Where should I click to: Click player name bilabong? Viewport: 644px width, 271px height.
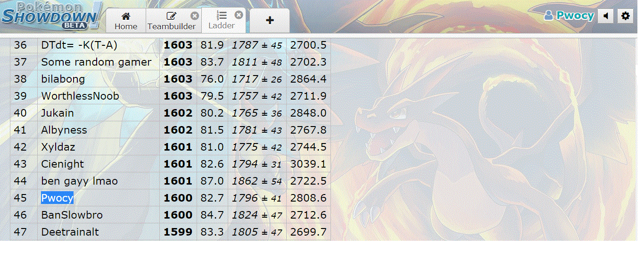tap(63, 79)
